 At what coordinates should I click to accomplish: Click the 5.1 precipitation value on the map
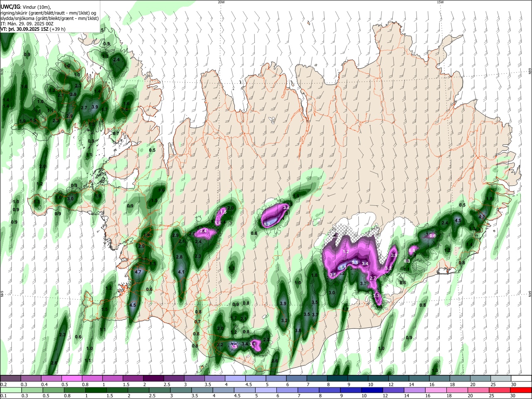355,262
